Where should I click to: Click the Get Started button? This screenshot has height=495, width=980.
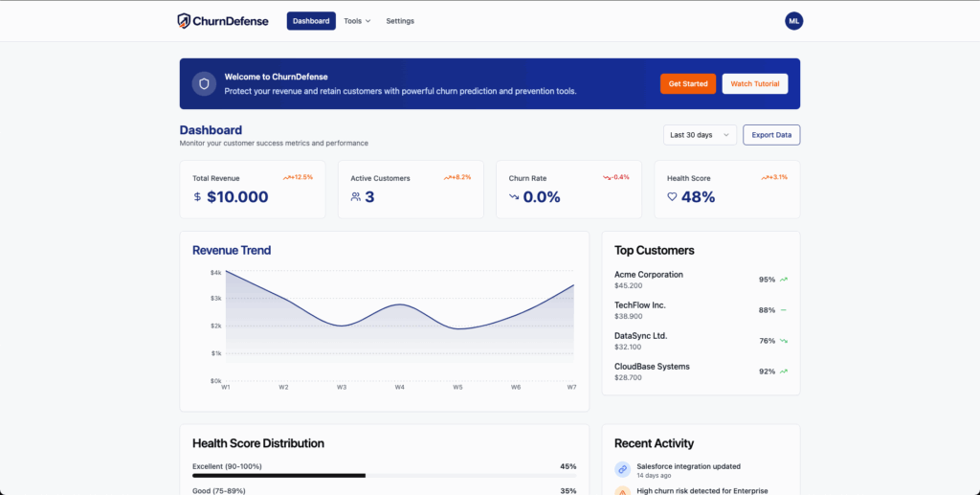point(688,83)
